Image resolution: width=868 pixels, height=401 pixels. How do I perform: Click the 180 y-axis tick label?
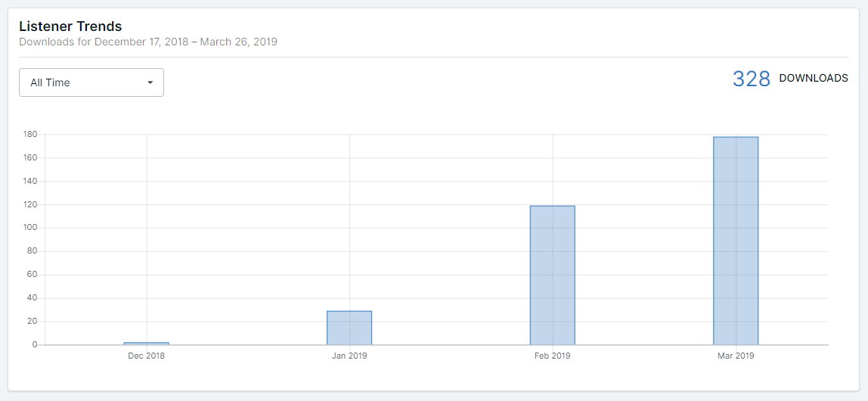30,135
